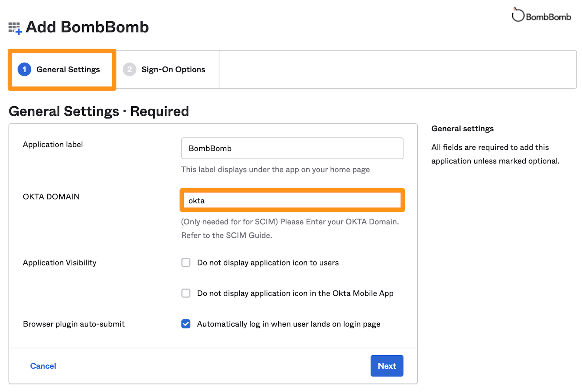Click the 'Browser plugin auto-submit' label
582x392 pixels.
click(x=74, y=324)
